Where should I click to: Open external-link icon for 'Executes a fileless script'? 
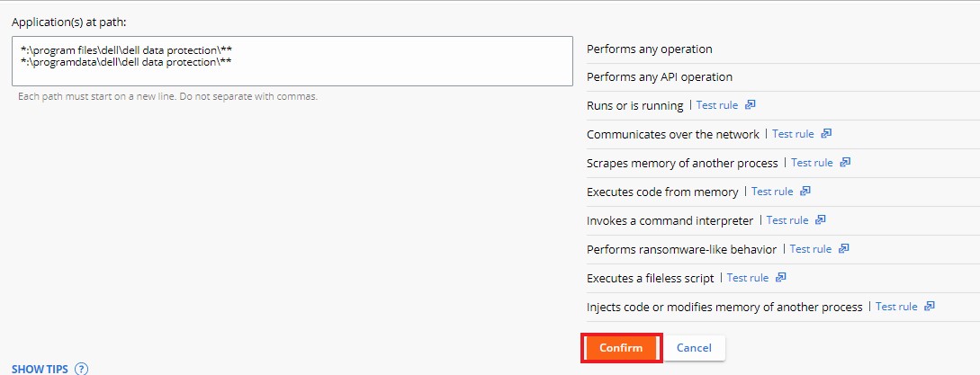tap(781, 278)
